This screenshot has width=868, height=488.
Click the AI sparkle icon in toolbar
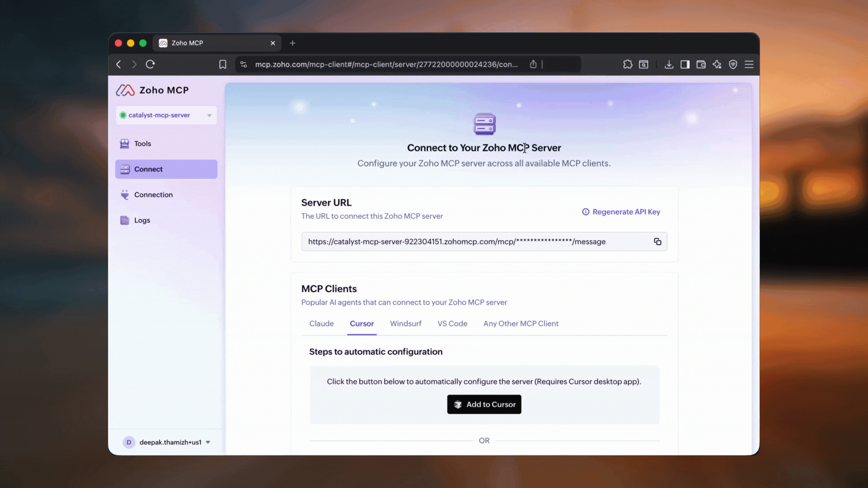pyautogui.click(x=717, y=64)
